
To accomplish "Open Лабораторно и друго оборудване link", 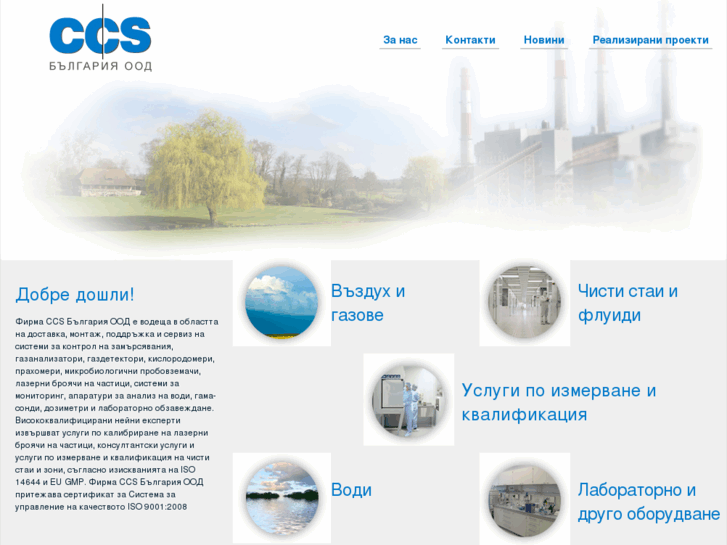I will 649,502.
